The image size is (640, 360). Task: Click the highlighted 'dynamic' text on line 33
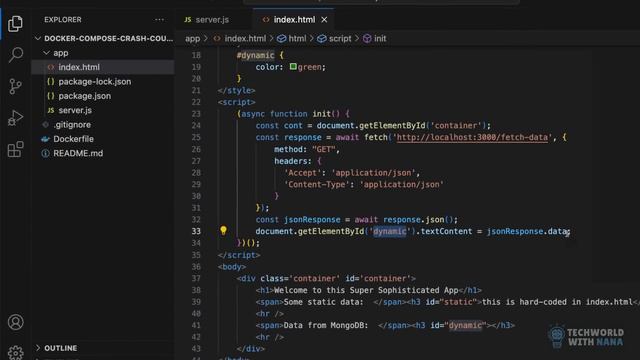click(389, 231)
